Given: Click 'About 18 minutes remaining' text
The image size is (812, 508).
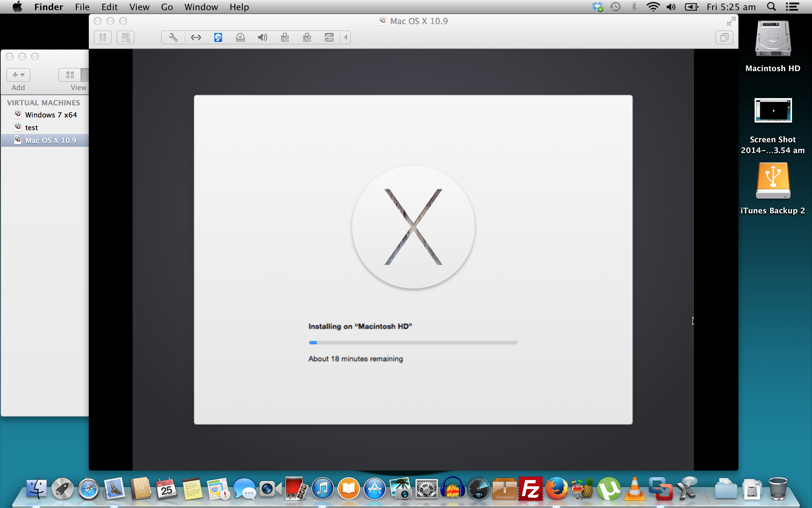Looking at the screenshot, I should click(x=356, y=359).
